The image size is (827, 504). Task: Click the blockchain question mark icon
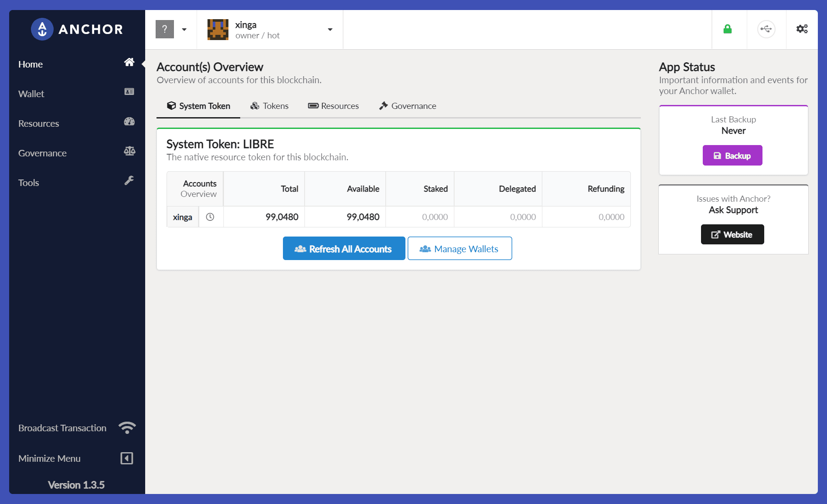(165, 29)
